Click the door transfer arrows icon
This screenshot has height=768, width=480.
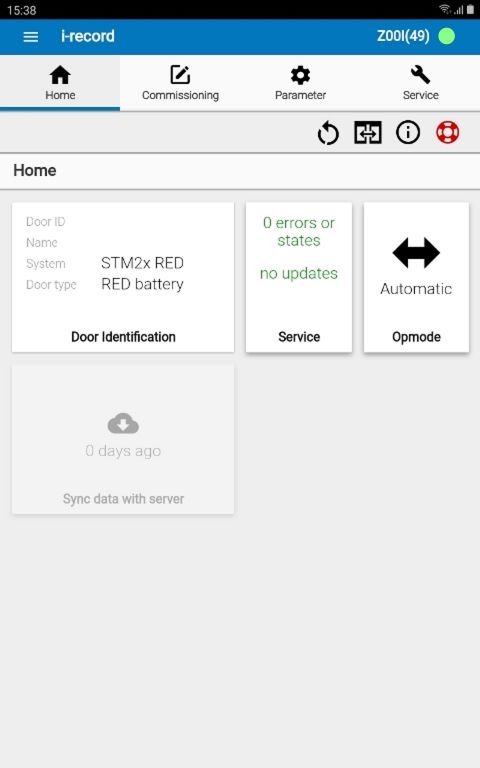click(368, 132)
